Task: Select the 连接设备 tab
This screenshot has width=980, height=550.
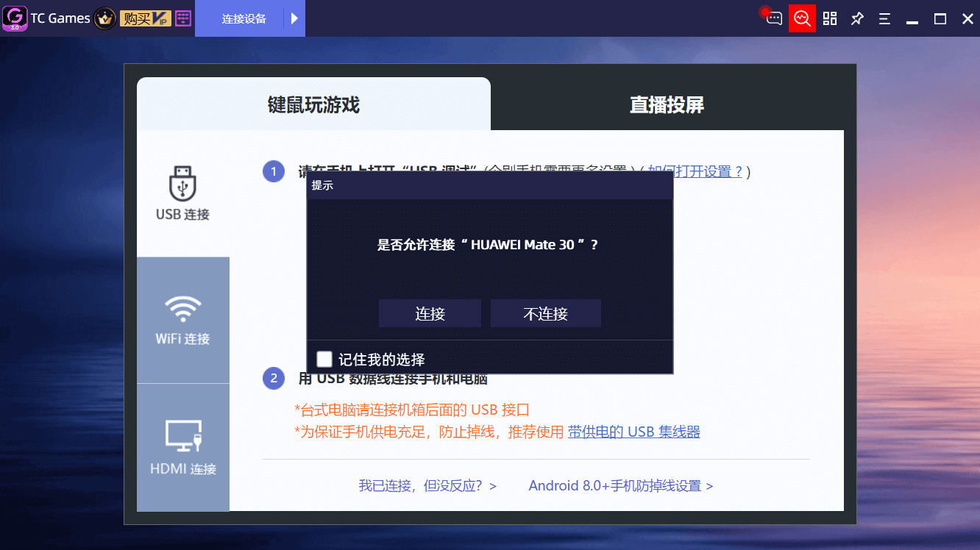Action: click(244, 18)
